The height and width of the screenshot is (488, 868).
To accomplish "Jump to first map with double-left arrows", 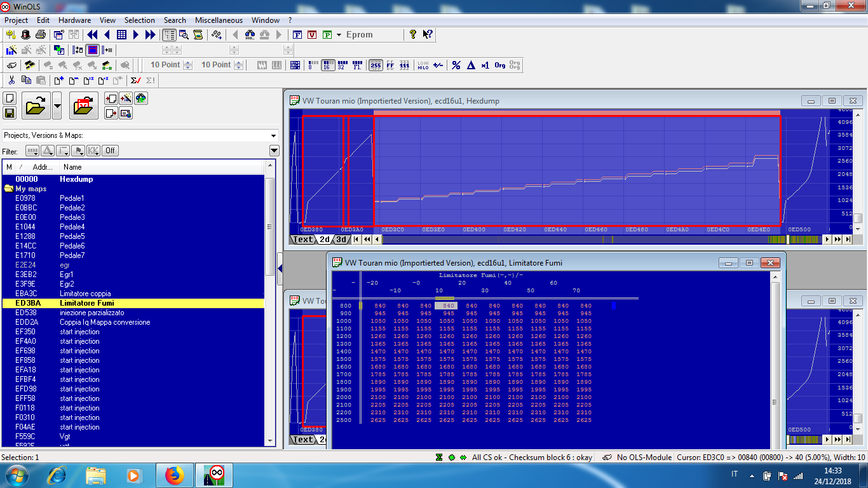I will coord(92,35).
